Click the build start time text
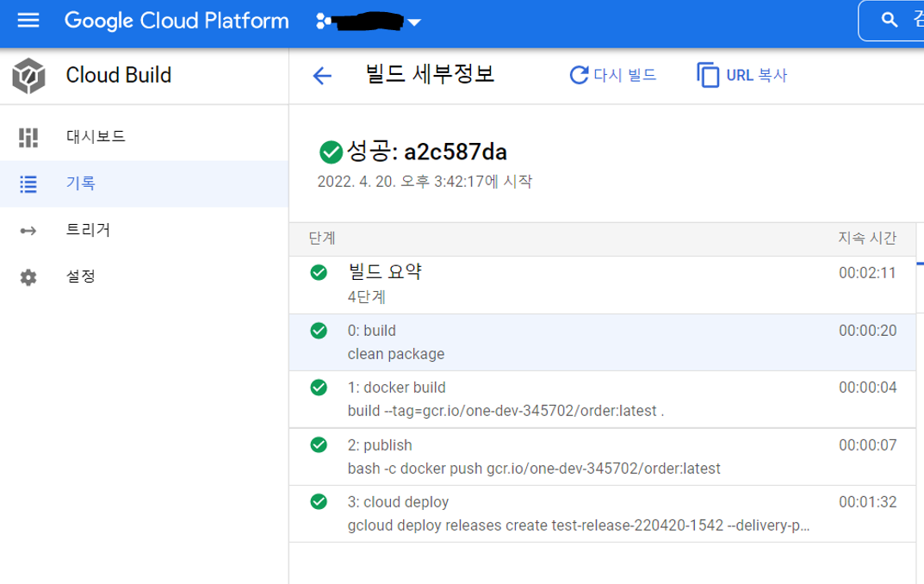This screenshot has height=584, width=924. 425,182
